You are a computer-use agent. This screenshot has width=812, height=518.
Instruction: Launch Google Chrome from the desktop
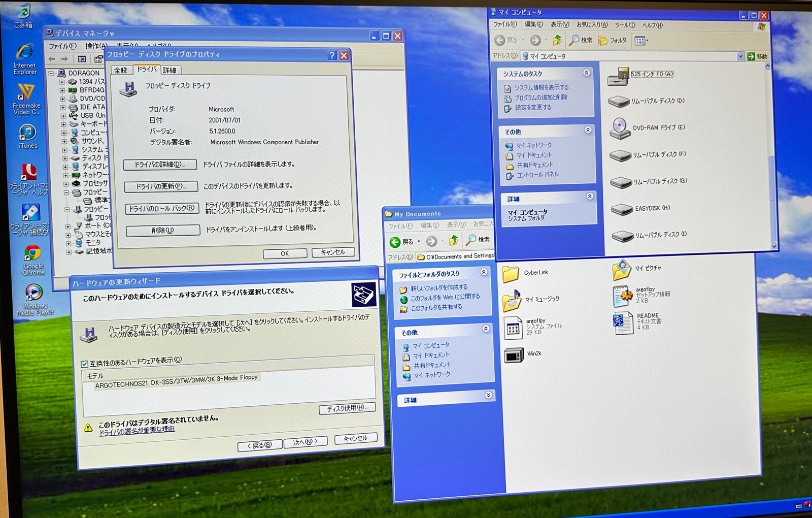(33, 260)
